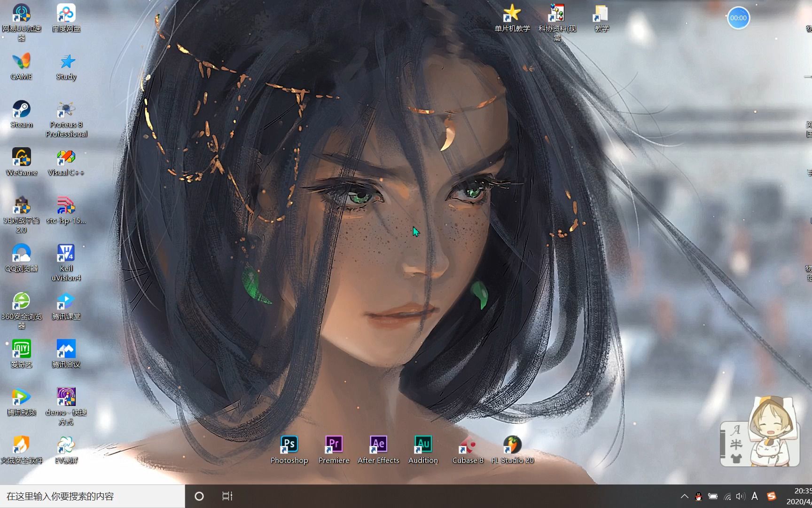Viewport: 812px width, 508px height.
Task: Open the Wi-Fi network tray icon
Action: (727, 496)
